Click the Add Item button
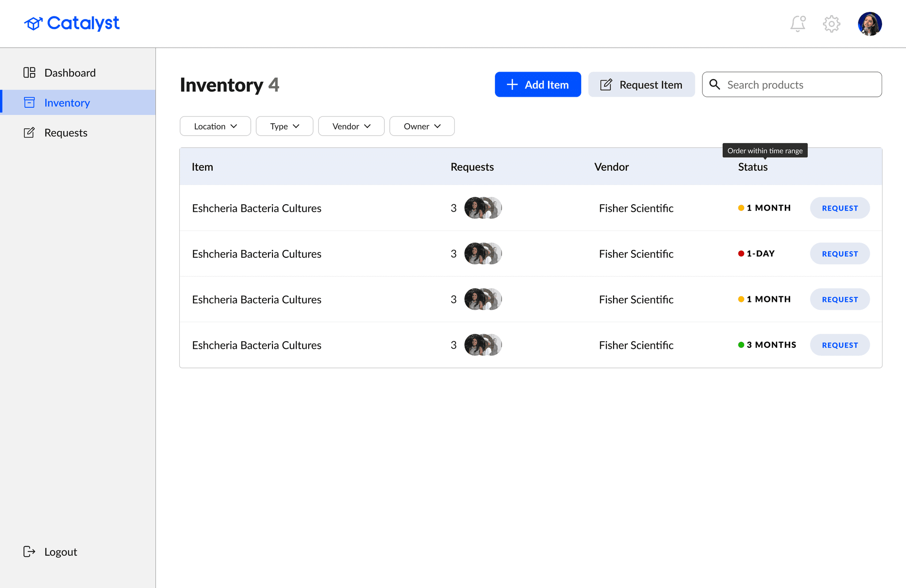This screenshot has height=588, width=906. (x=538, y=84)
